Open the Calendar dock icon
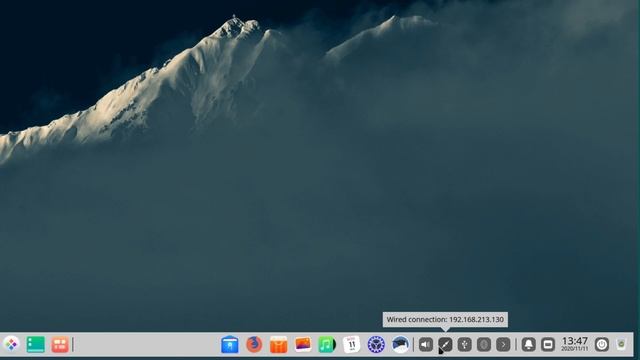The height and width of the screenshot is (360, 640). pyautogui.click(x=351, y=344)
